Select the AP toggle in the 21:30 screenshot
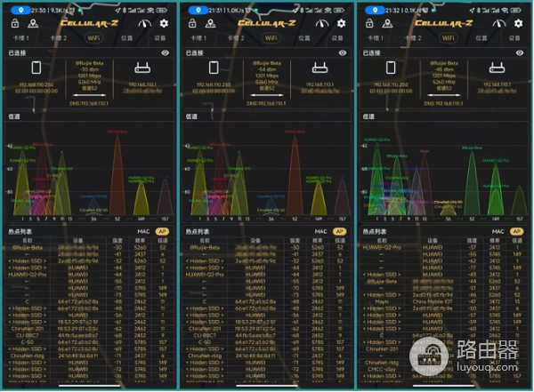The width and height of the screenshot is (534, 392). pyautogui.click(x=163, y=231)
